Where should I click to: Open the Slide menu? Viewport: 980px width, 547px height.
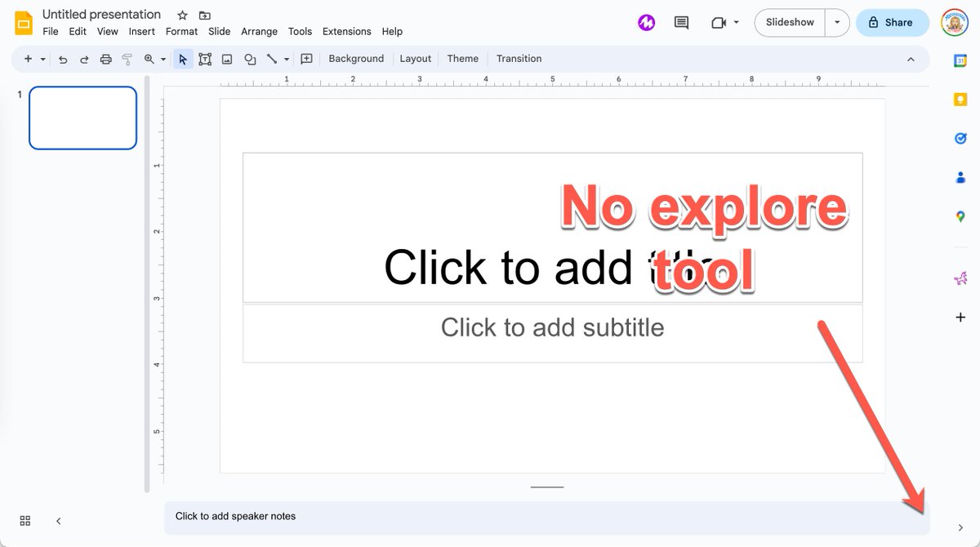[x=220, y=31]
